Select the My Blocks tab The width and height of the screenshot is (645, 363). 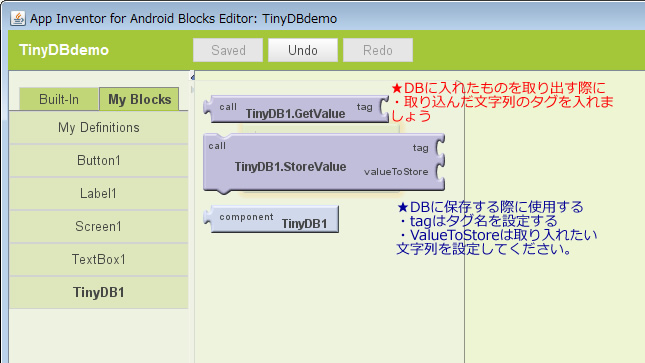(139, 99)
